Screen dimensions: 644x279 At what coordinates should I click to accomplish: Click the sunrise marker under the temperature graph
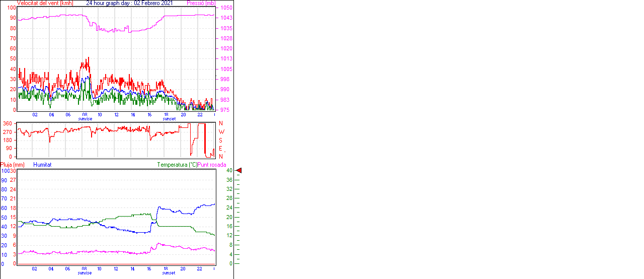pyautogui.click(x=85, y=273)
